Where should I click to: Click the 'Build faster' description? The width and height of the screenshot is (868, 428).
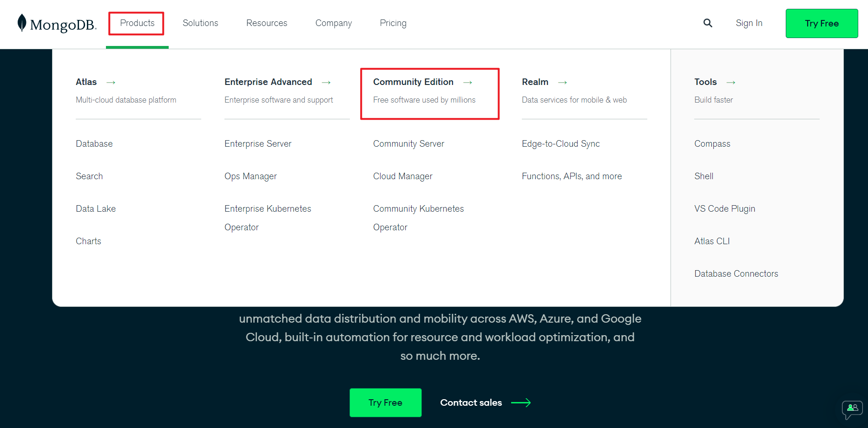tap(714, 100)
